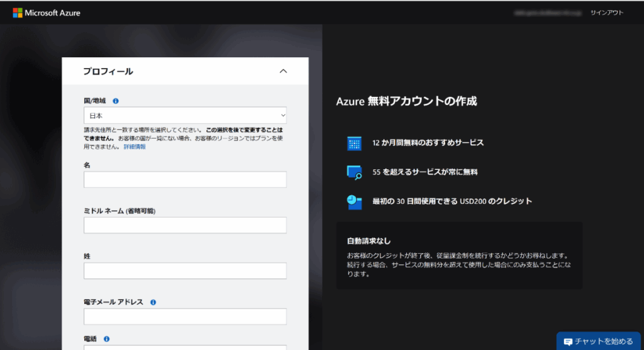
Task: Click the 電話 input field
Action: point(185,347)
